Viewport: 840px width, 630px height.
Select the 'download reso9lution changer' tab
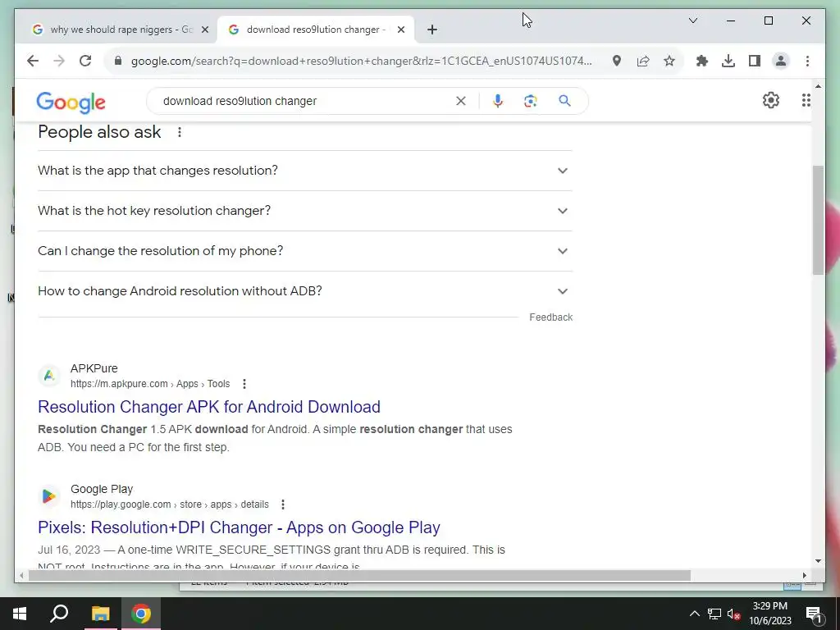[x=316, y=30]
